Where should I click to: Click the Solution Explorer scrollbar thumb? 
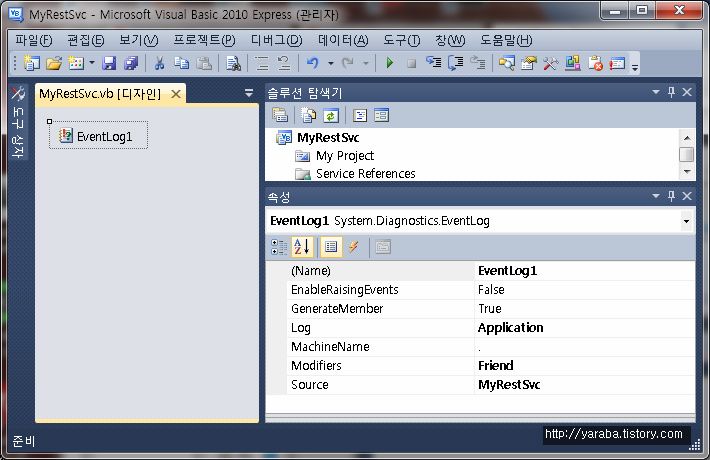coord(686,154)
